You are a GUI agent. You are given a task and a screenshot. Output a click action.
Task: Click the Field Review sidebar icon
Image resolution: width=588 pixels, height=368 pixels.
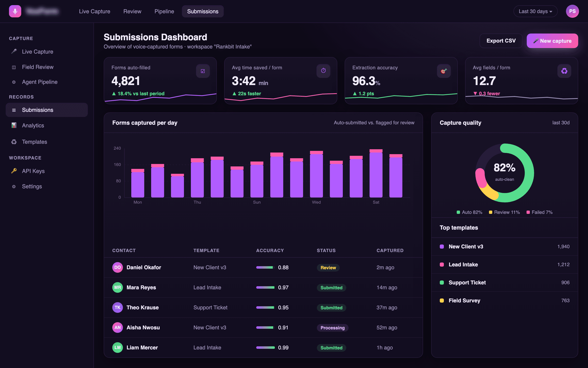pos(14,67)
